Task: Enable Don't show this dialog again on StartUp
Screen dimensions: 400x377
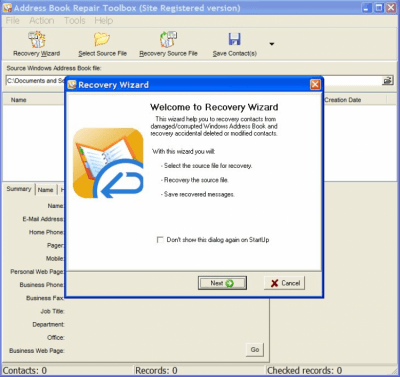Action: [160, 240]
